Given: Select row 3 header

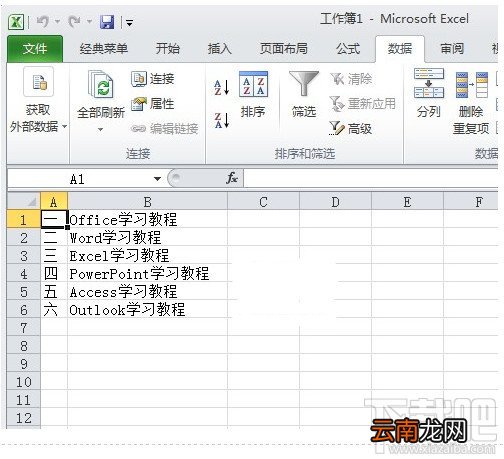Looking at the screenshot, I should pyautogui.click(x=24, y=256).
